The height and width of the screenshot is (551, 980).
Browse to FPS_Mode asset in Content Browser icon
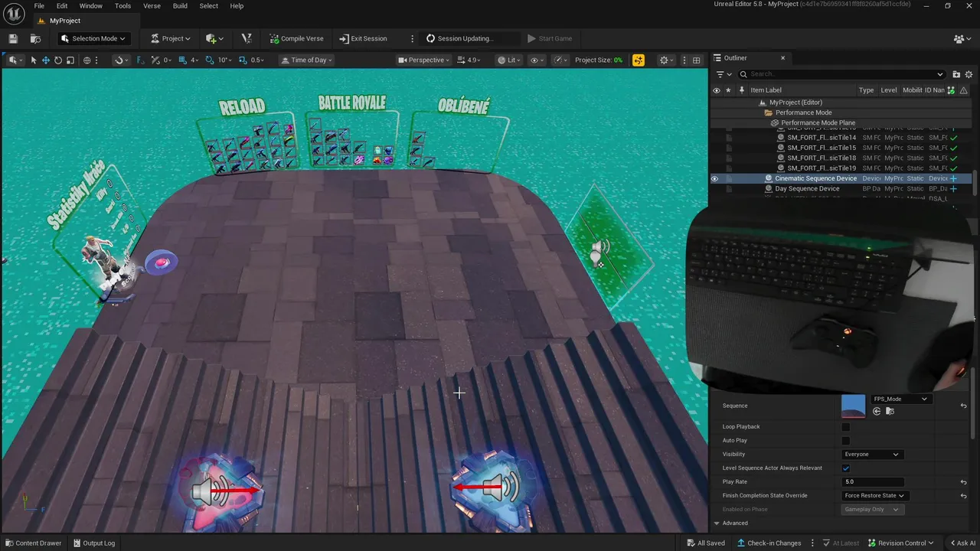(x=890, y=411)
